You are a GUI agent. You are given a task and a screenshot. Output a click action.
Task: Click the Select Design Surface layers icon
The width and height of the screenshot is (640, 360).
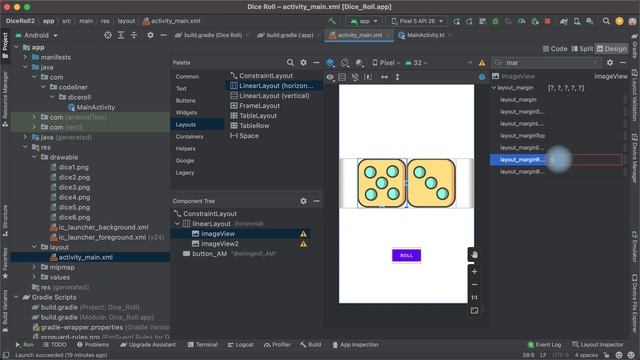click(330, 63)
